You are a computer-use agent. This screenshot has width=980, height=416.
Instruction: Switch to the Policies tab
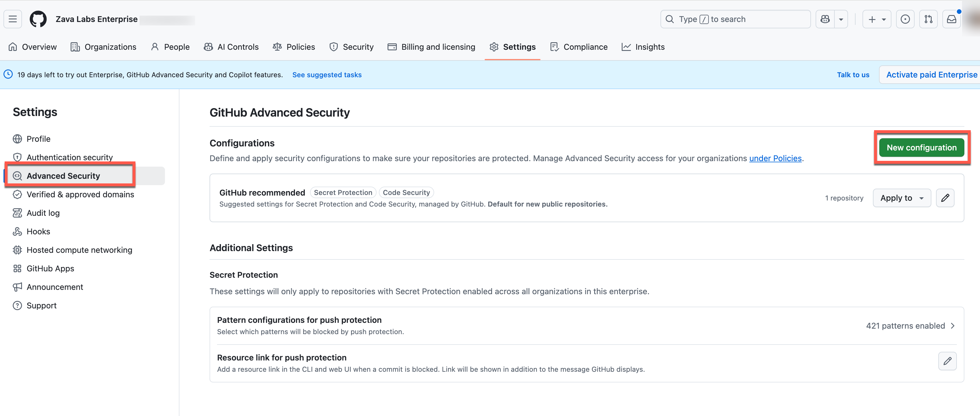(x=294, y=47)
